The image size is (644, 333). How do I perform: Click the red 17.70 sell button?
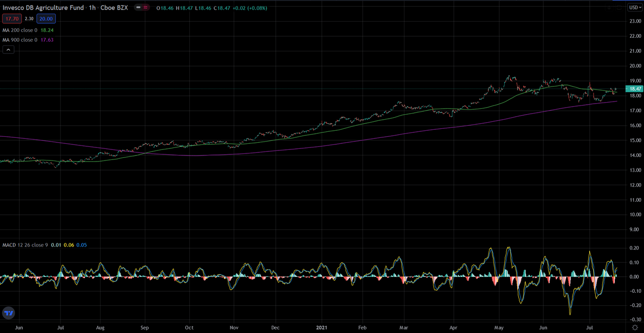pos(11,19)
